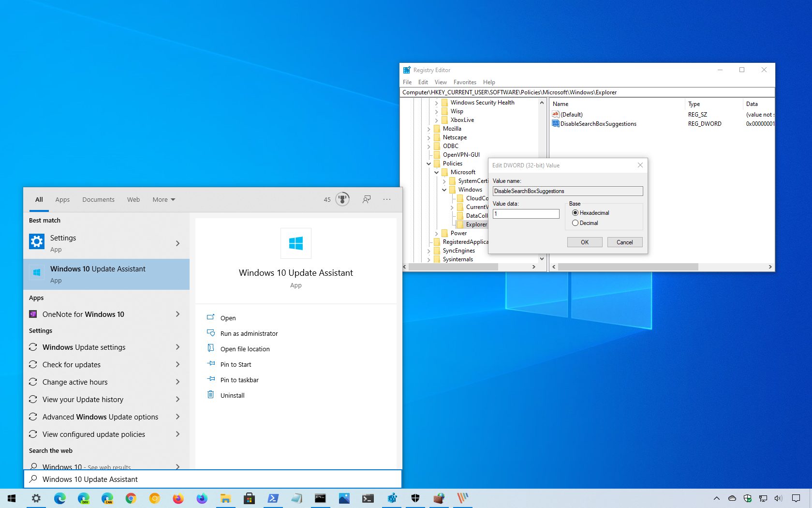Open PowerShell from the taskbar
The image size is (812, 508).
273,498
